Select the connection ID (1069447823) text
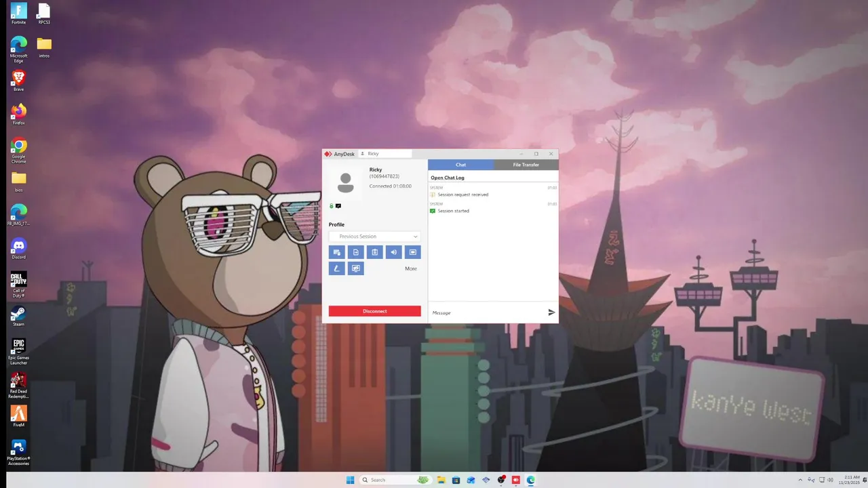The height and width of the screenshot is (488, 868). [384, 176]
